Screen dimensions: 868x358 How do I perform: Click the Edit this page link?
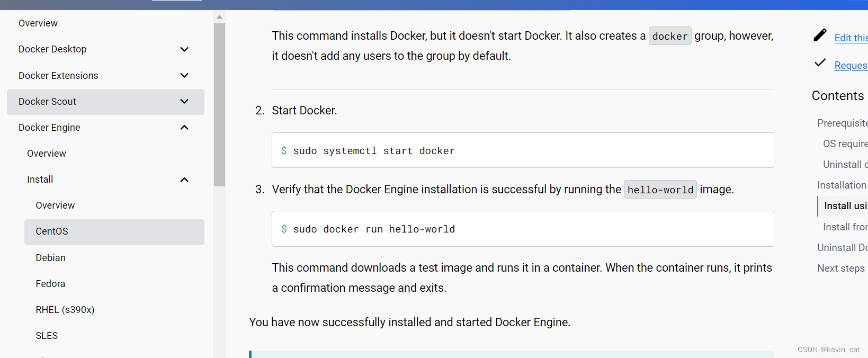[x=851, y=38]
